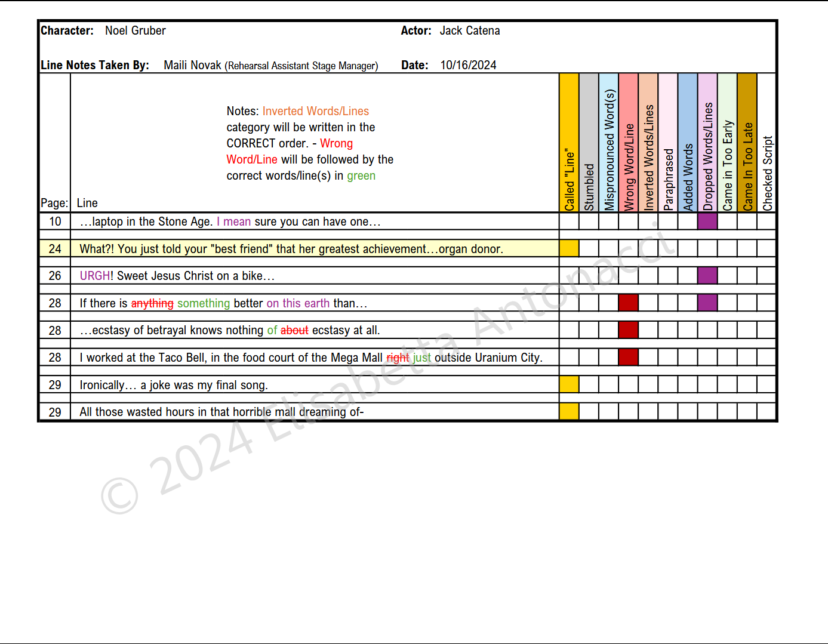This screenshot has width=828, height=644.
Task: Click the Wrong Word/Line column header
Action: (x=629, y=143)
